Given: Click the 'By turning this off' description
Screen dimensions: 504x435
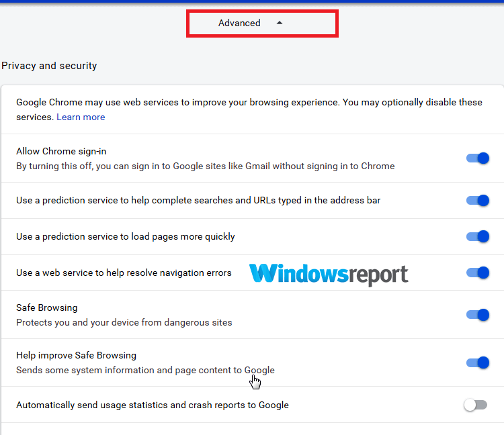Looking at the screenshot, I should pyautogui.click(x=206, y=166).
